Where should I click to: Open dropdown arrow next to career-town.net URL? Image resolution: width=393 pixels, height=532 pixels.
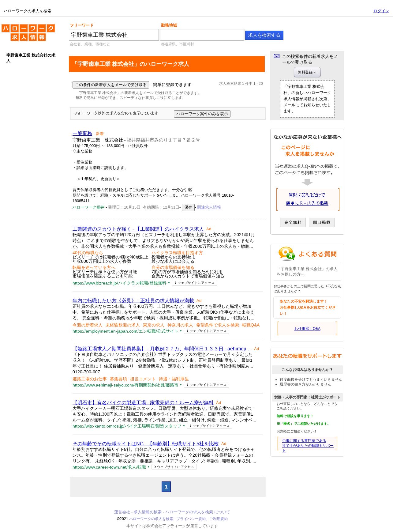coord(148,467)
